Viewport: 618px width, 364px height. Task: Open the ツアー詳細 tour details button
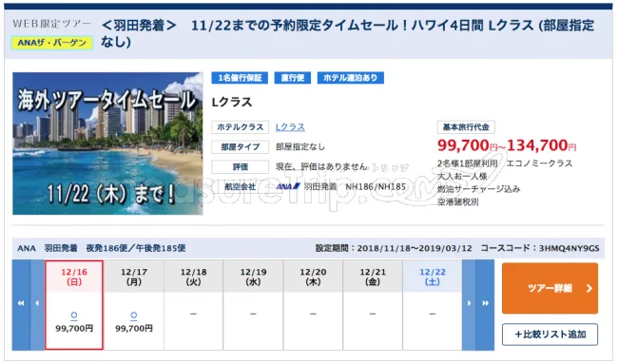(550, 288)
